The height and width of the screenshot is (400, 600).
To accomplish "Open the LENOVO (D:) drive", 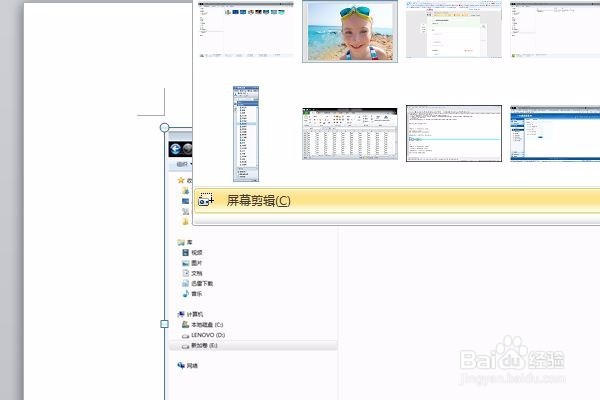I will (x=203, y=335).
